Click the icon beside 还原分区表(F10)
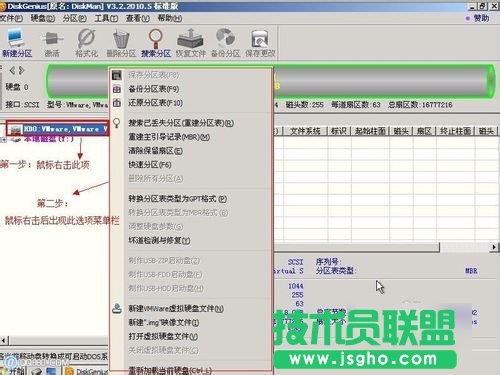The height and width of the screenshot is (375, 500). [117, 103]
